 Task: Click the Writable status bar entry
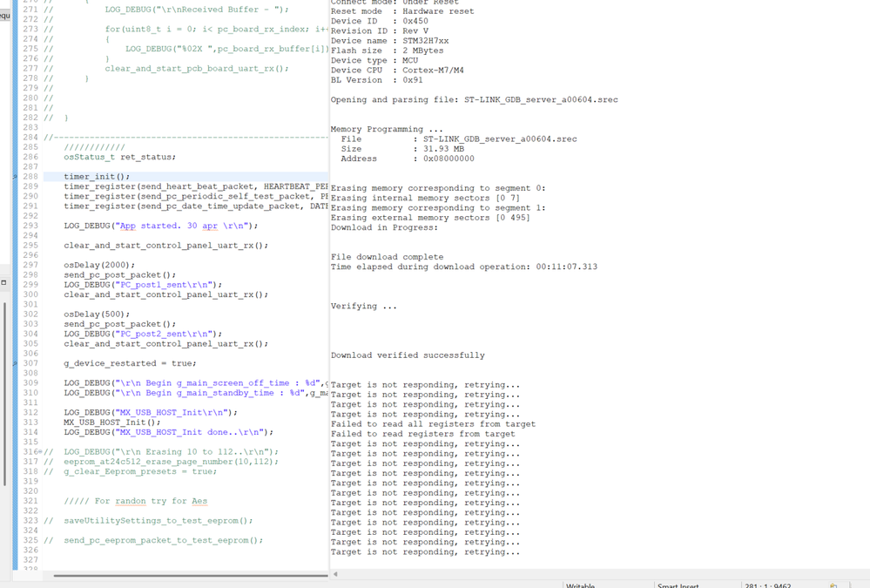click(580, 585)
